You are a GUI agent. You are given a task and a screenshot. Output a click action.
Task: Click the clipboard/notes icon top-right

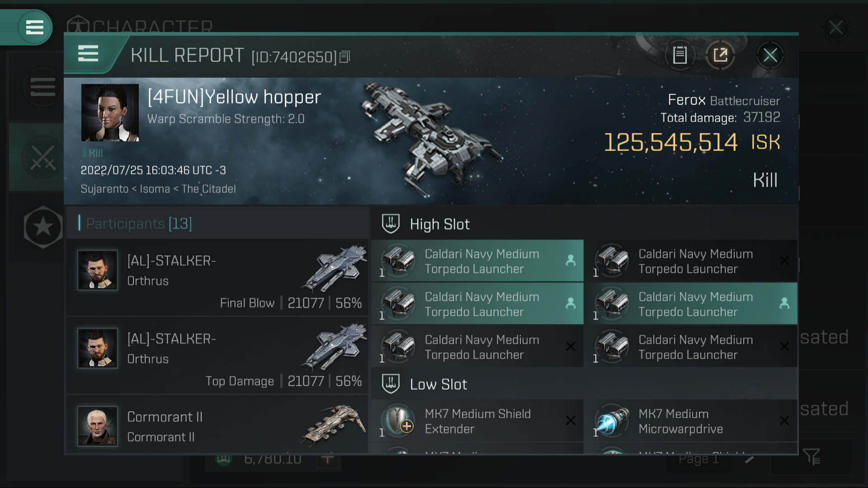679,55
